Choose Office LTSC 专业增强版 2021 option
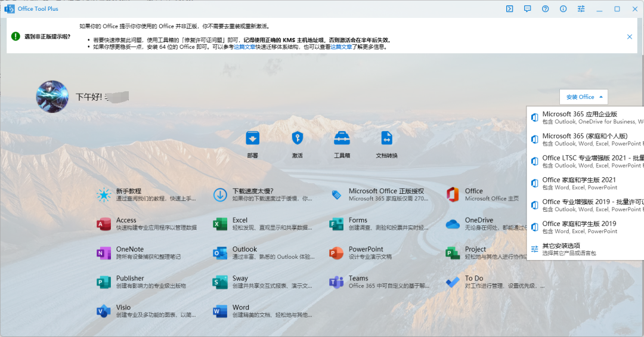Screen dimensions: 644x337 [586, 161]
